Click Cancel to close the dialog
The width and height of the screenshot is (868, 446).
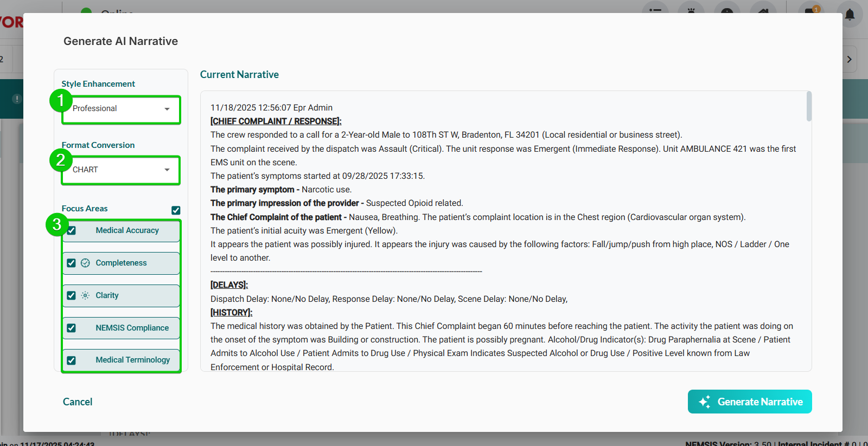tap(78, 402)
